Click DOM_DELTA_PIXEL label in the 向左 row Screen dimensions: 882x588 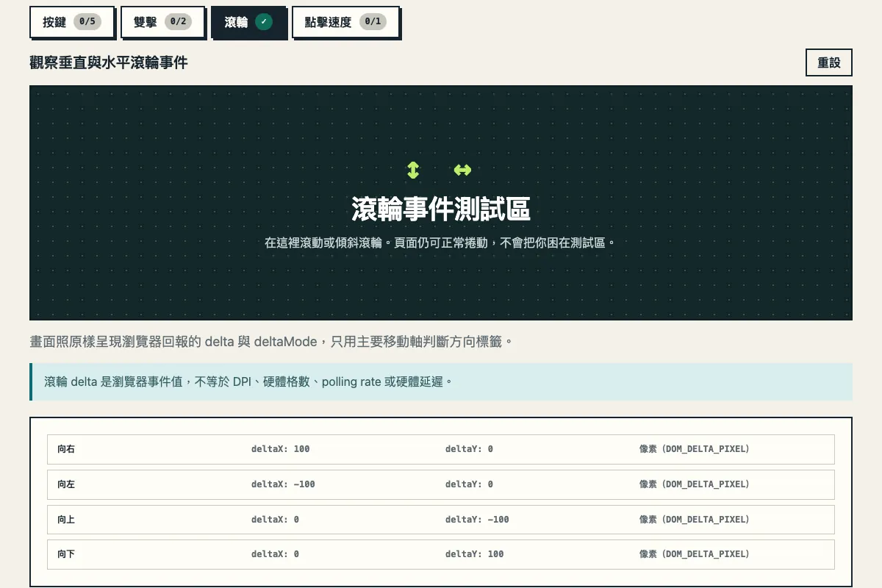(695, 484)
